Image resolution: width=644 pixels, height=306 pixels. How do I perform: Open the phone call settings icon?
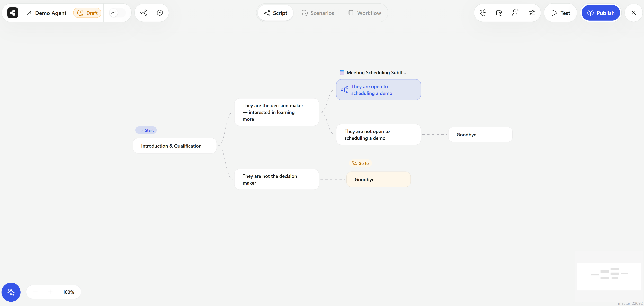[x=483, y=13]
